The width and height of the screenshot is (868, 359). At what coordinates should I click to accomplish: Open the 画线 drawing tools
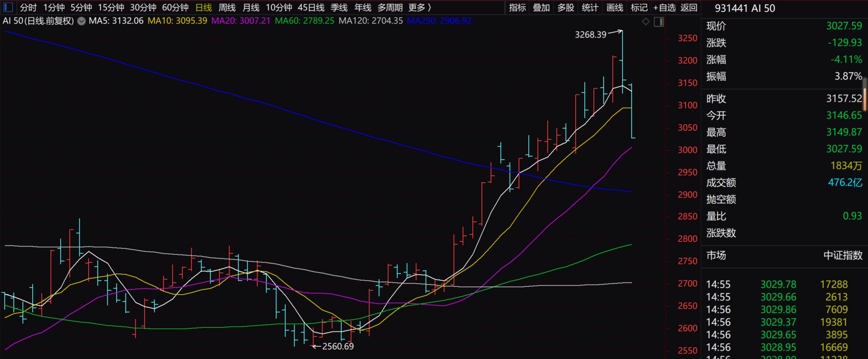(x=614, y=8)
